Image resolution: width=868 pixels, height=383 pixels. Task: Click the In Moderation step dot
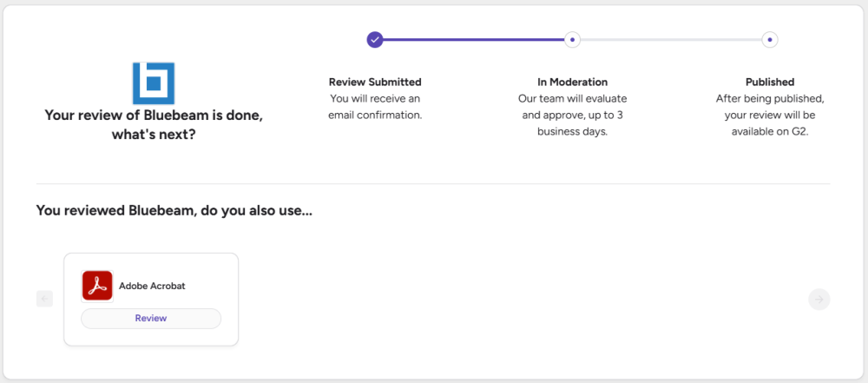point(572,40)
